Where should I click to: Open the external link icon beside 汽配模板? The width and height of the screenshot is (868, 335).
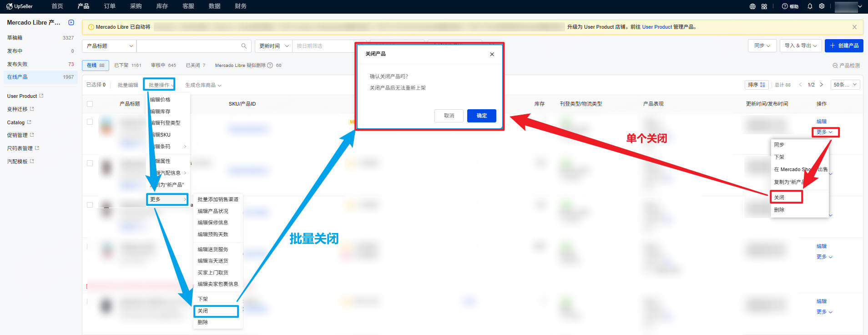coord(32,161)
